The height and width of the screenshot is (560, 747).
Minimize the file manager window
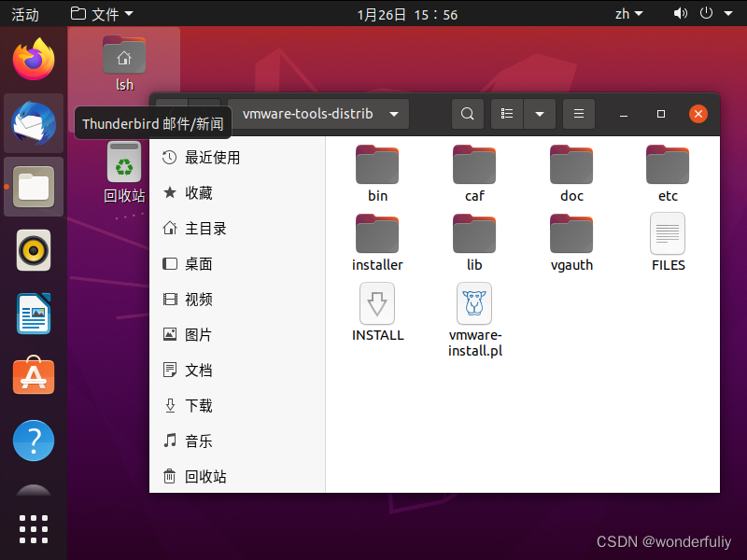coord(624,114)
